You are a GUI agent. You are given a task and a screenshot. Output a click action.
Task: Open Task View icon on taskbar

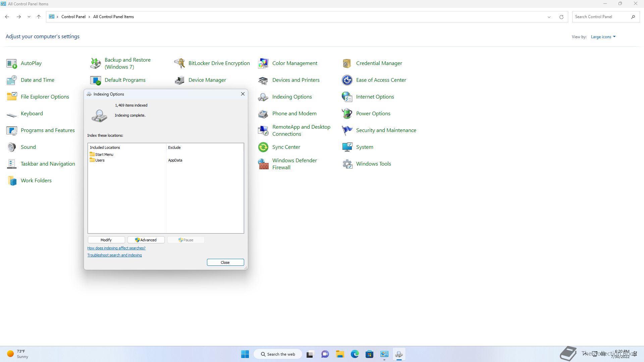pos(310,354)
